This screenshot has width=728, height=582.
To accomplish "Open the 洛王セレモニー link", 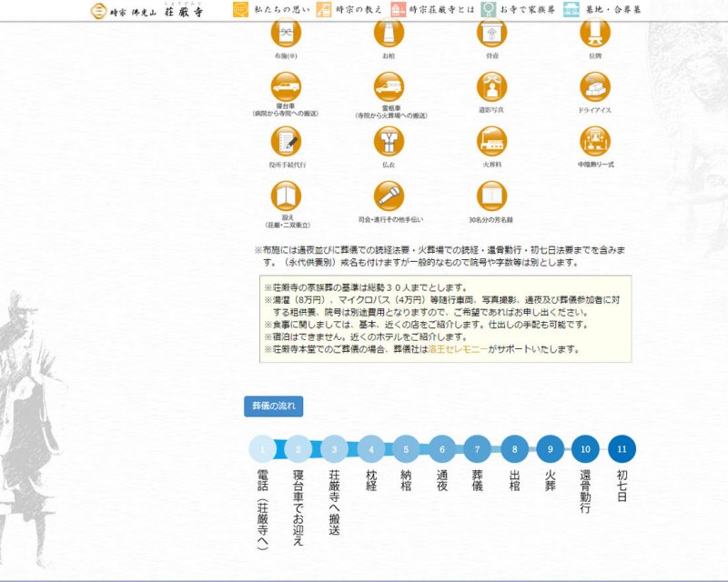I will pyautogui.click(x=458, y=349).
